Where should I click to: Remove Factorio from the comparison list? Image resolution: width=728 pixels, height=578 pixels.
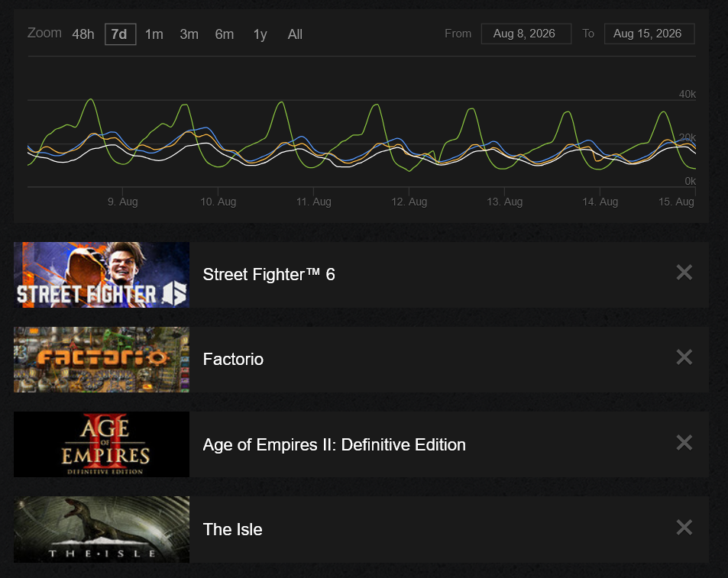point(684,357)
